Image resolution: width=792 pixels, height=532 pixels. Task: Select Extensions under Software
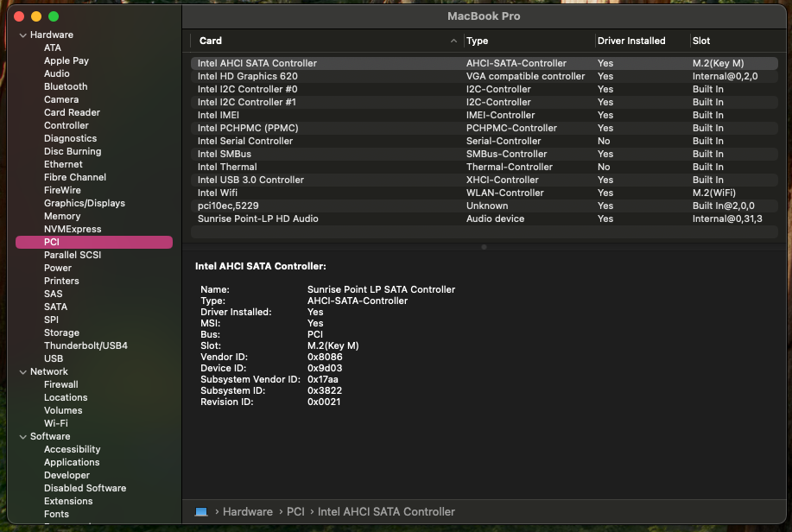[x=68, y=501]
